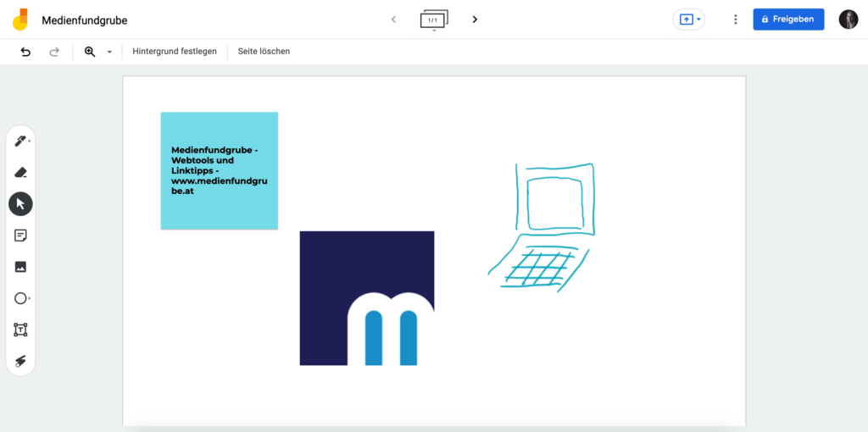Pick the Circle shape tool
This screenshot has height=432, width=868.
click(x=20, y=299)
